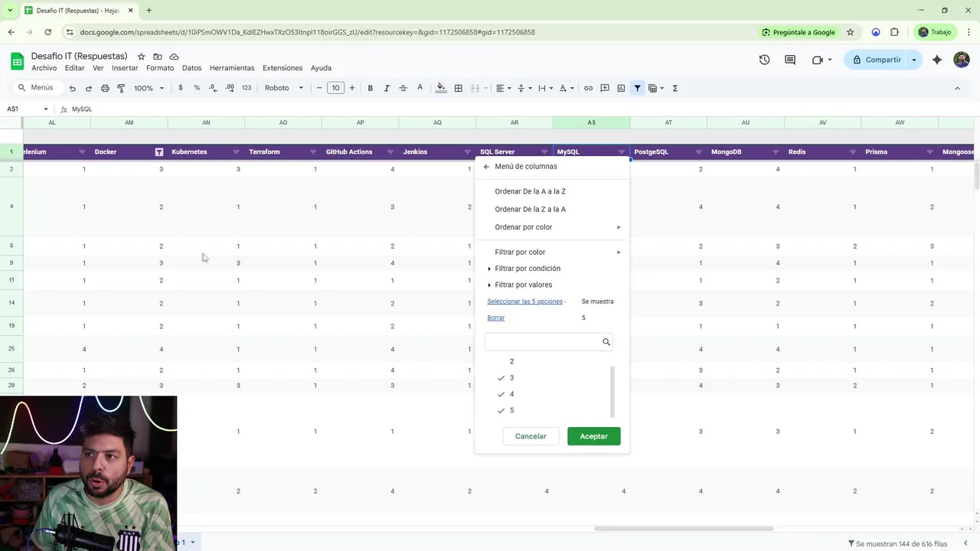Click the print icon
Image resolution: width=980 pixels, height=551 pixels.
[105, 88]
